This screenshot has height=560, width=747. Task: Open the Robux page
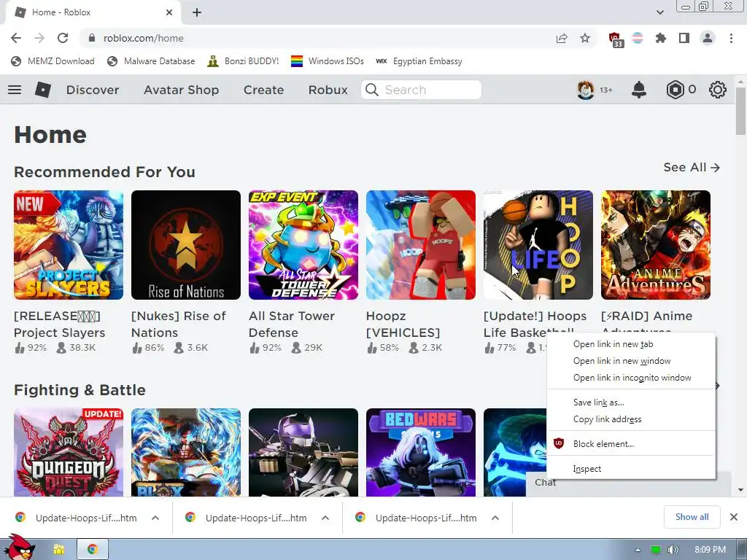coord(328,90)
